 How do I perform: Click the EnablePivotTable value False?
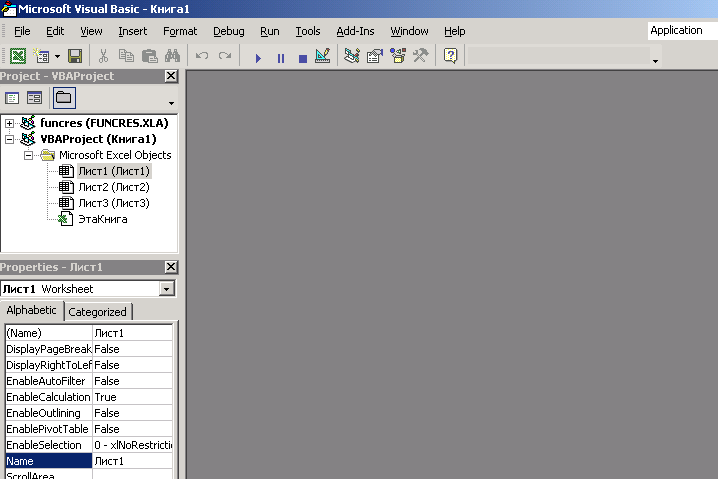pyautogui.click(x=132, y=429)
